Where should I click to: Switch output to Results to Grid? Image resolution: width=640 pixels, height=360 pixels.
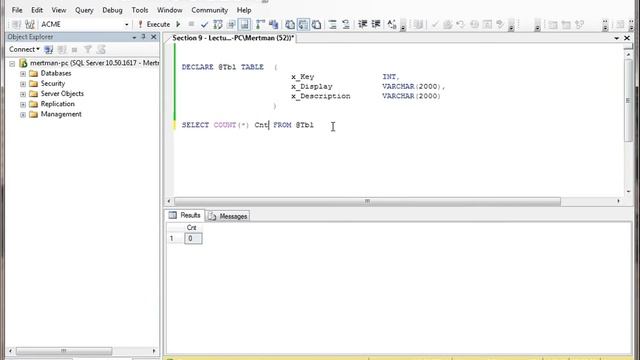click(303, 24)
